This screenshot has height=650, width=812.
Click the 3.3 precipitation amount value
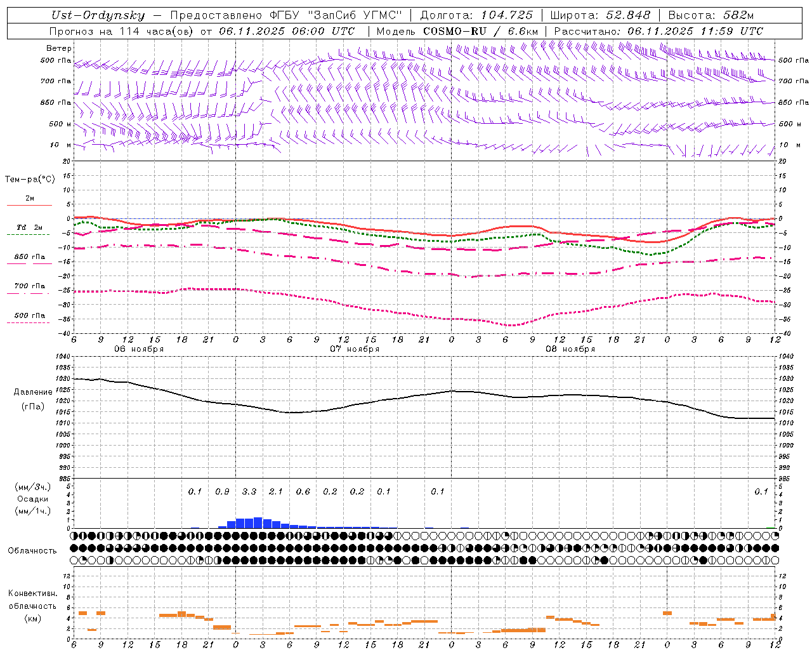(249, 492)
